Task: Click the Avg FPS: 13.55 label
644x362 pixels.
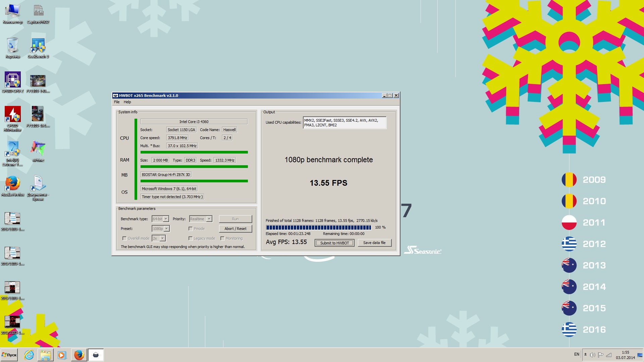Action: [286, 242]
